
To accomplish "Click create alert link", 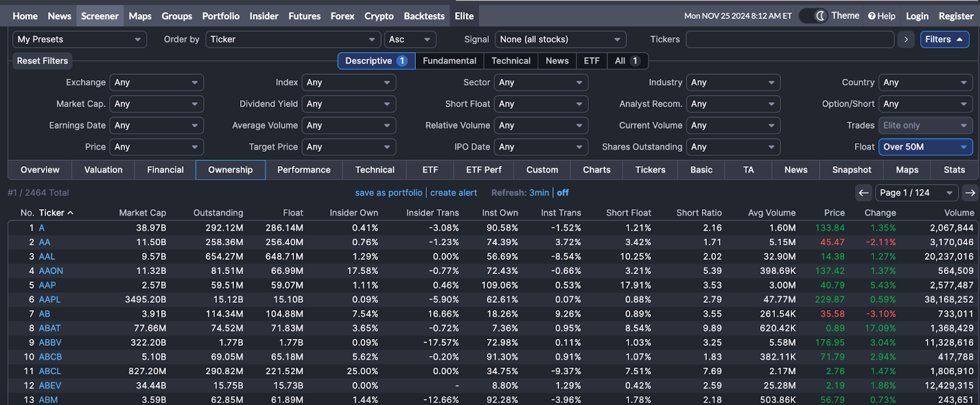I will point(453,193).
